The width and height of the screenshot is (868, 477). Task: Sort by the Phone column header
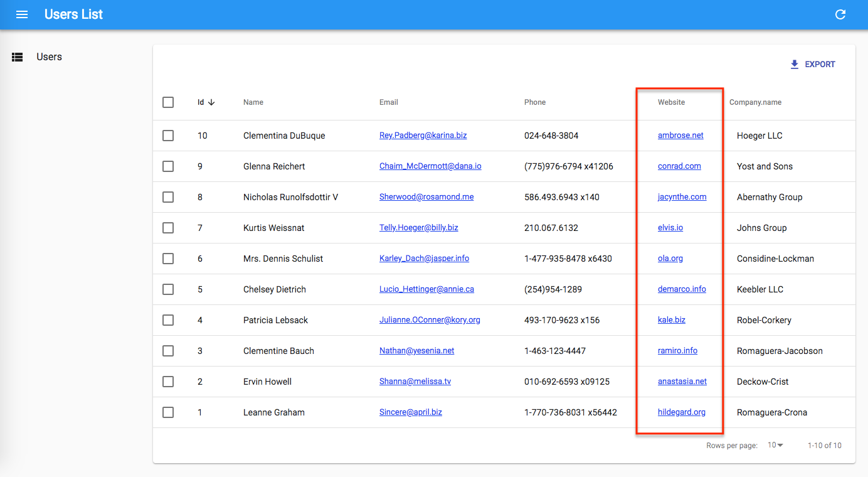point(535,102)
